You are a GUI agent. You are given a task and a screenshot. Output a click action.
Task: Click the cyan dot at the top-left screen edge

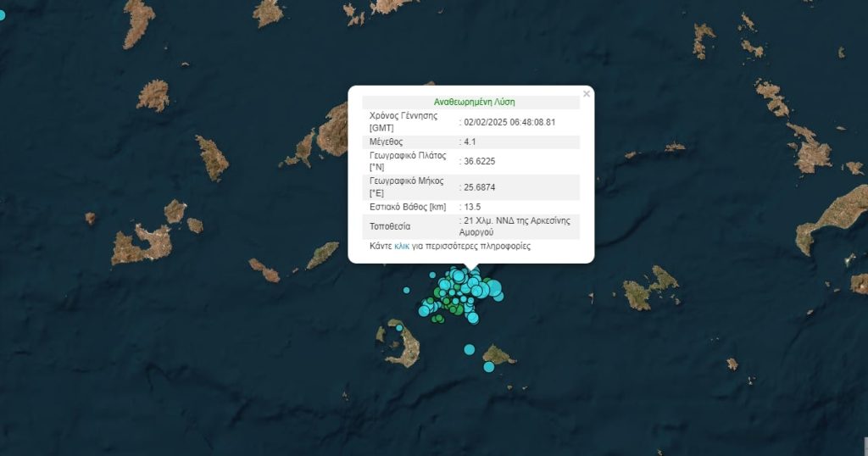click(x=2, y=14)
